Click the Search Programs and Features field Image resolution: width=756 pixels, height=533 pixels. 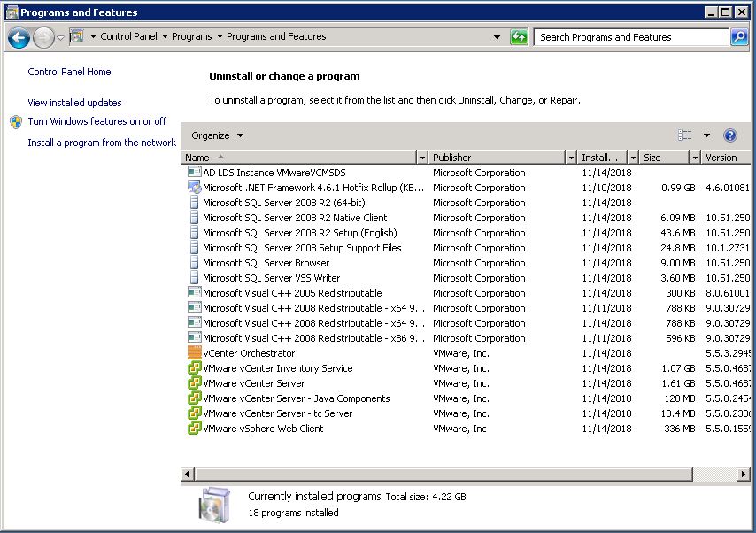(x=630, y=37)
